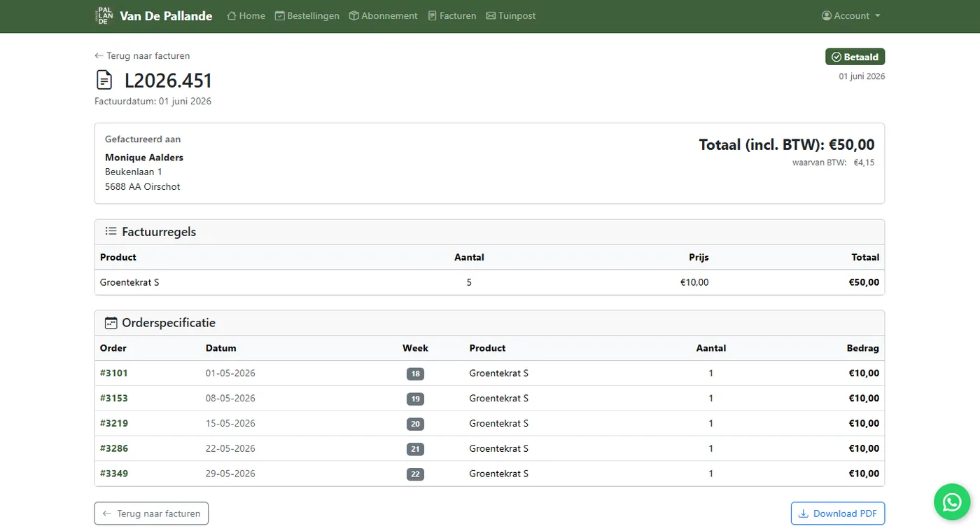Open order #3101

(114, 373)
